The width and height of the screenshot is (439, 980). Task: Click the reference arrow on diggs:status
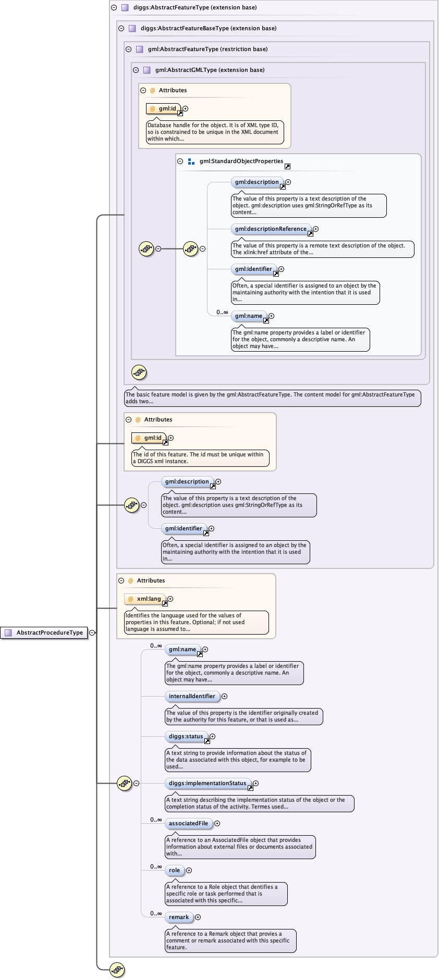click(x=207, y=741)
